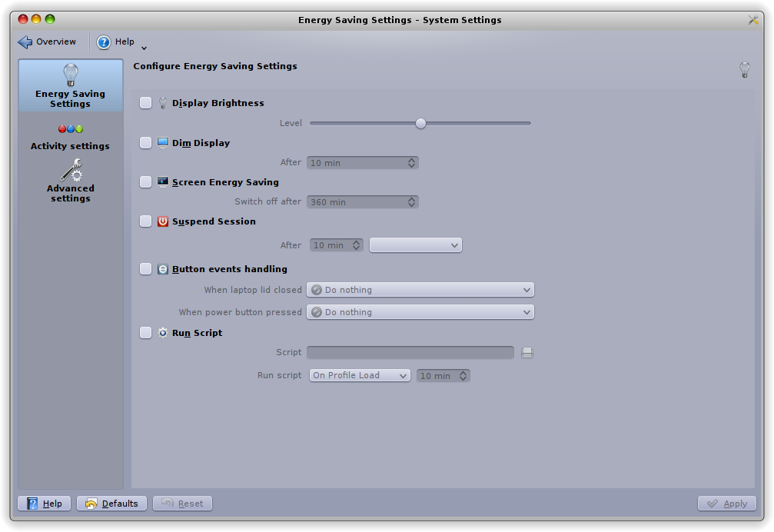Open Energy Saving Settings lightbulb icon in sidebar

(71, 75)
